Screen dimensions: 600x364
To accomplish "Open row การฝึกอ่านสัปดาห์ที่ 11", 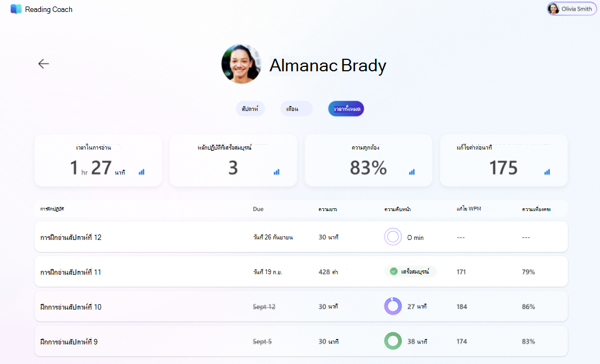I will 301,272.
